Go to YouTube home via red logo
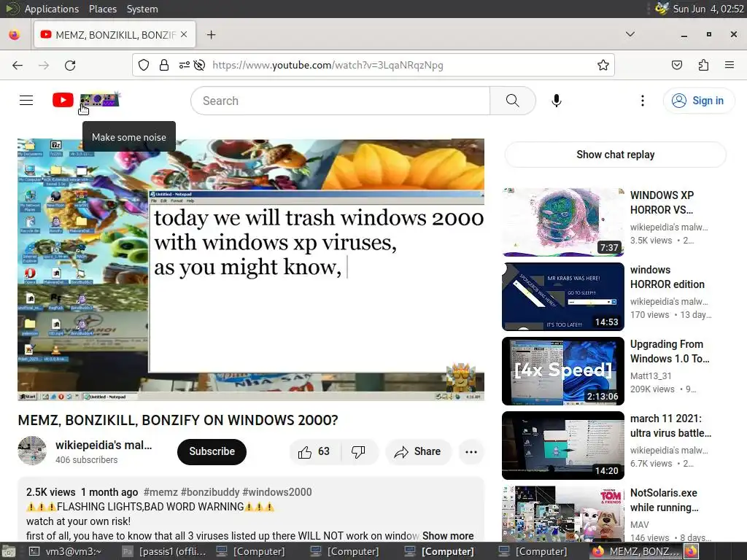The width and height of the screenshot is (747, 560). (x=63, y=100)
